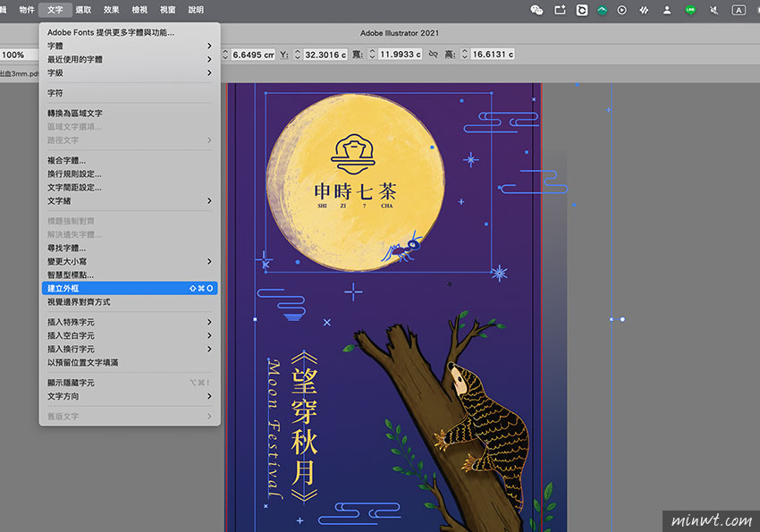Open 換行規則設定...
This screenshot has width=760, height=532.
[x=130, y=174]
